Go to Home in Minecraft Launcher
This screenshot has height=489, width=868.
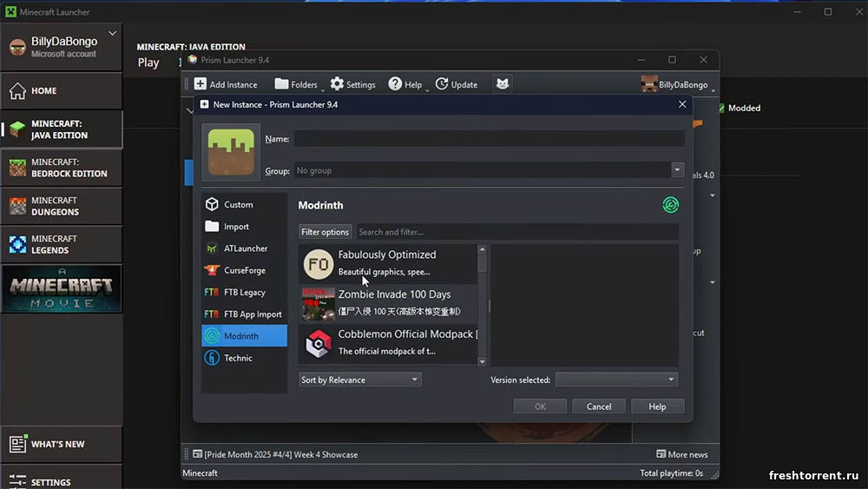(x=61, y=90)
